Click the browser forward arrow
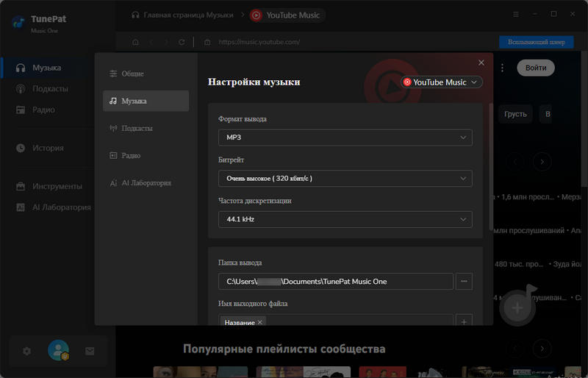 166,42
